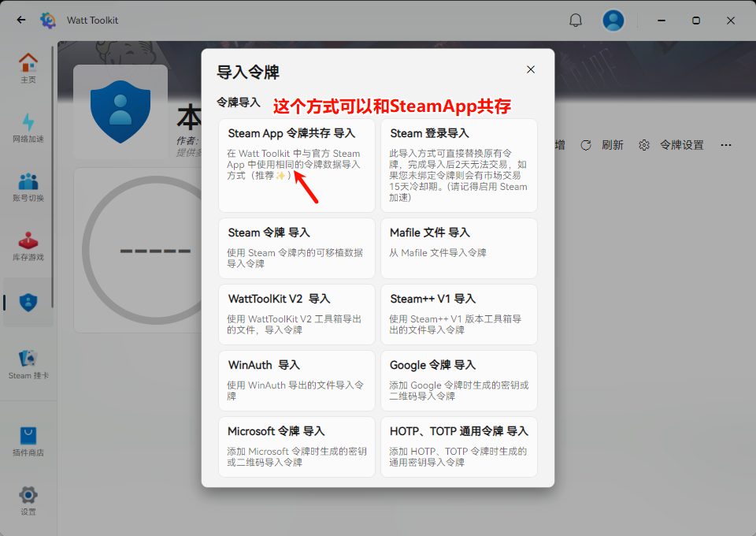
Task: Choose Steam 登录导入 option
Action: click(459, 166)
